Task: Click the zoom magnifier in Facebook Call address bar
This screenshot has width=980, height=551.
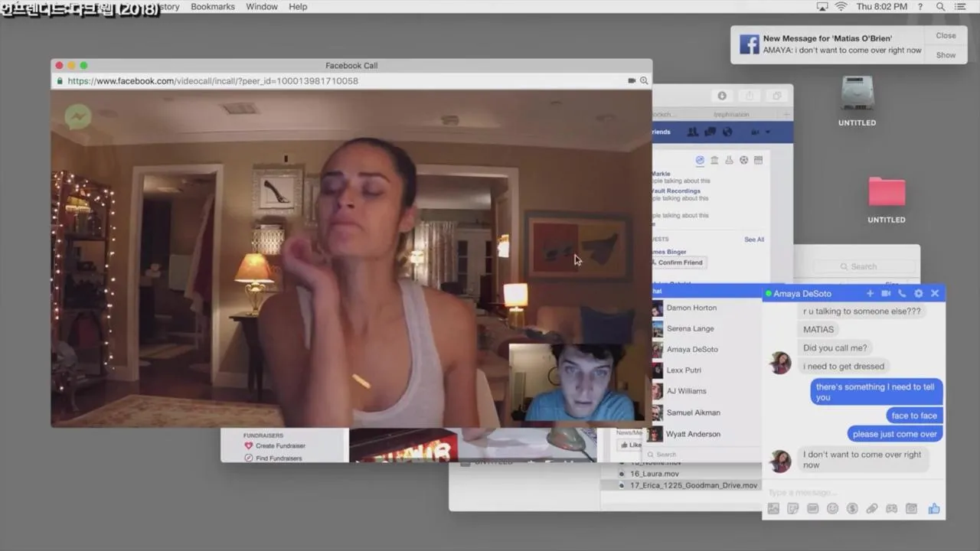Action: point(644,80)
